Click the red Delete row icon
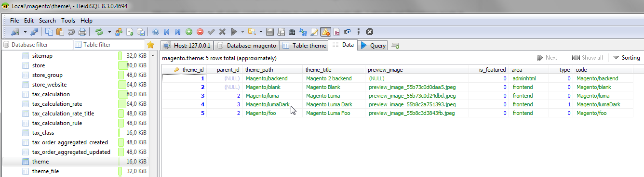Image resolution: width=644 pixels, height=177 pixels. click(x=200, y=32)
